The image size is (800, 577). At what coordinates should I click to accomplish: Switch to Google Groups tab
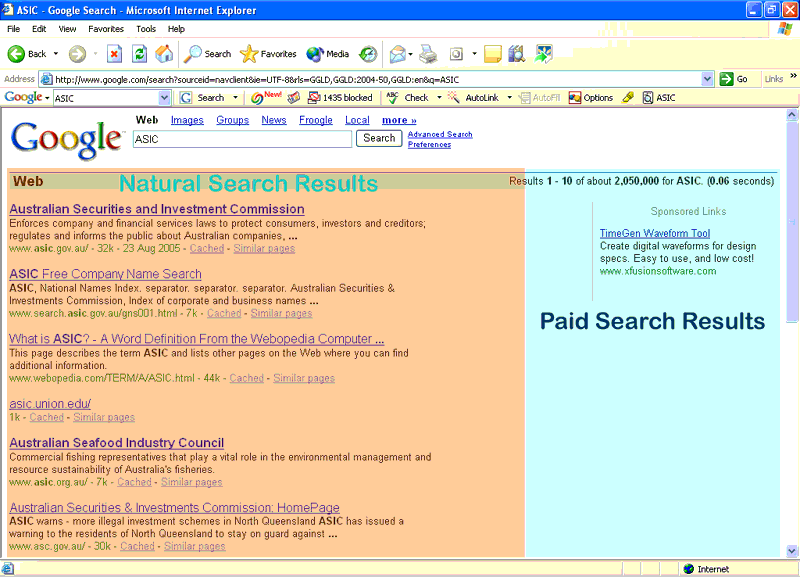point(232,120)
